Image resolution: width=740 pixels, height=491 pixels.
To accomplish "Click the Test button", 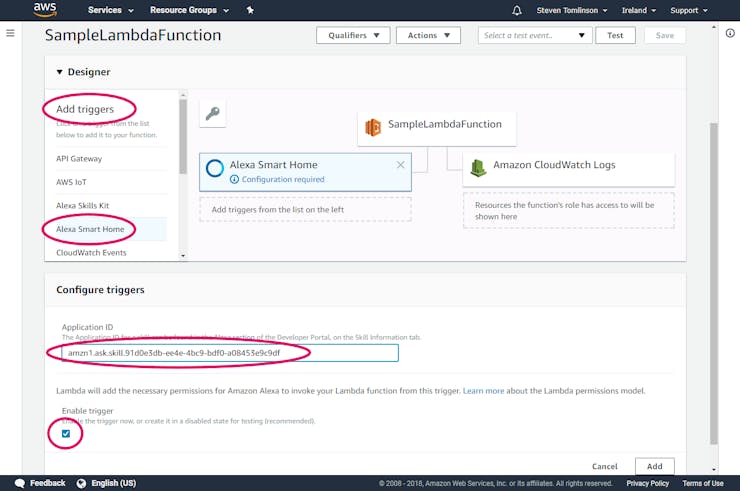I will point(615,35).
